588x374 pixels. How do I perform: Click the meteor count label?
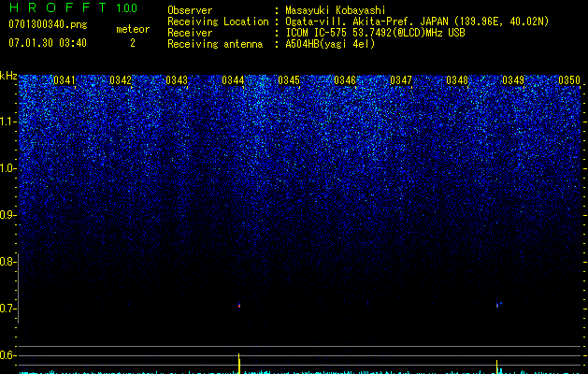[x=133, y=29]
